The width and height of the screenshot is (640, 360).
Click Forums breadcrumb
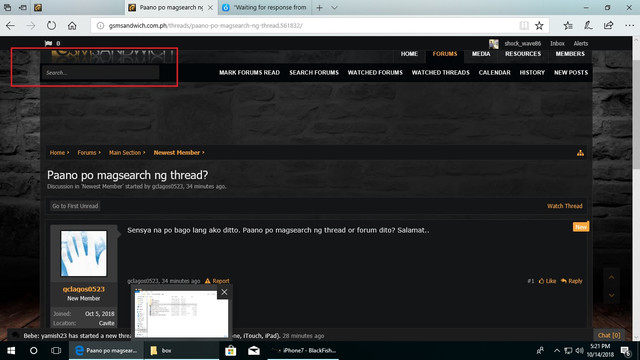pos(87,153)
